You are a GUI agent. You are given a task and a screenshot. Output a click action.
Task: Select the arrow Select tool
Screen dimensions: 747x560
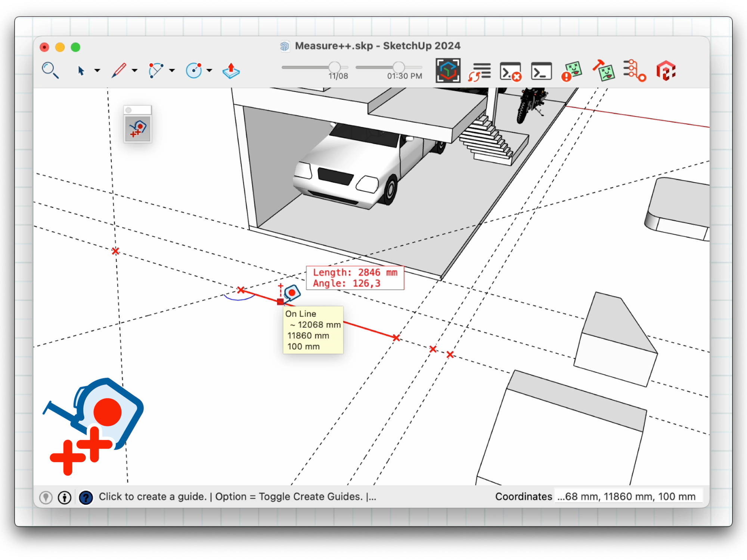pos(81,70)
